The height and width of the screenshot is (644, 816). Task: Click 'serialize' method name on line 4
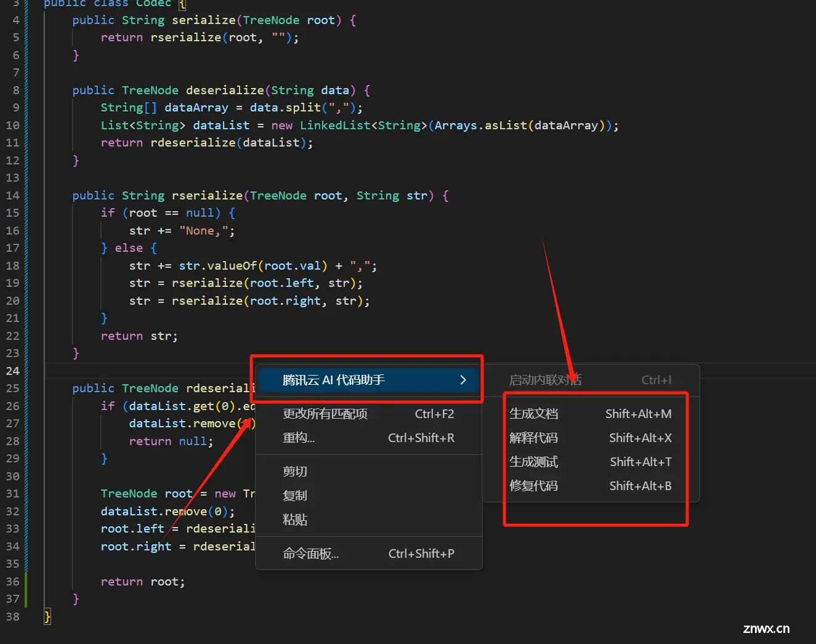203,20
